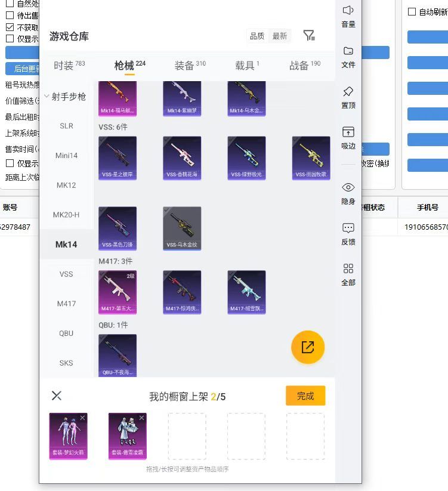The image size is (448, 491).
Task: Click the 后台更新 button in background window
Action: point(23,68)
